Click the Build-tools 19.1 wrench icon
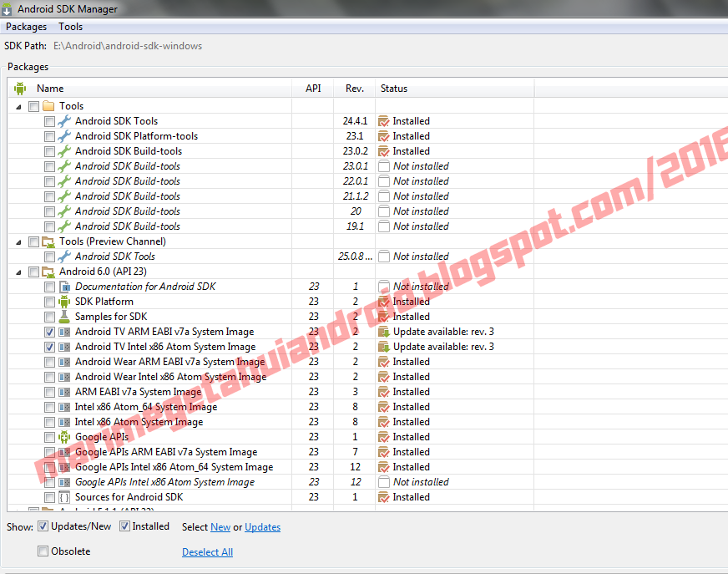The width and height of the screenshot is (728, 574). pos(64,226)
